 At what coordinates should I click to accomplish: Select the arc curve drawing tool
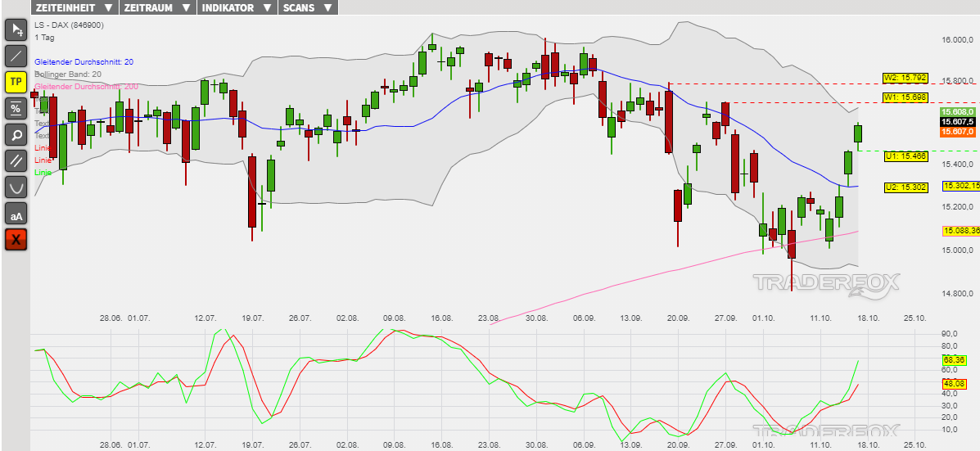[16, 187]
